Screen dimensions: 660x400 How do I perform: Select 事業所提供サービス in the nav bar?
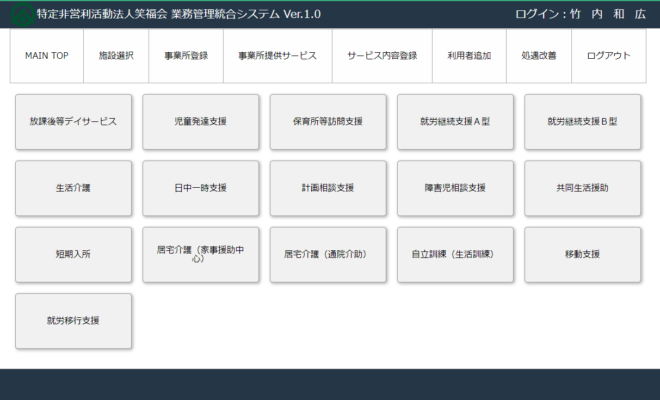coord(277,56)
